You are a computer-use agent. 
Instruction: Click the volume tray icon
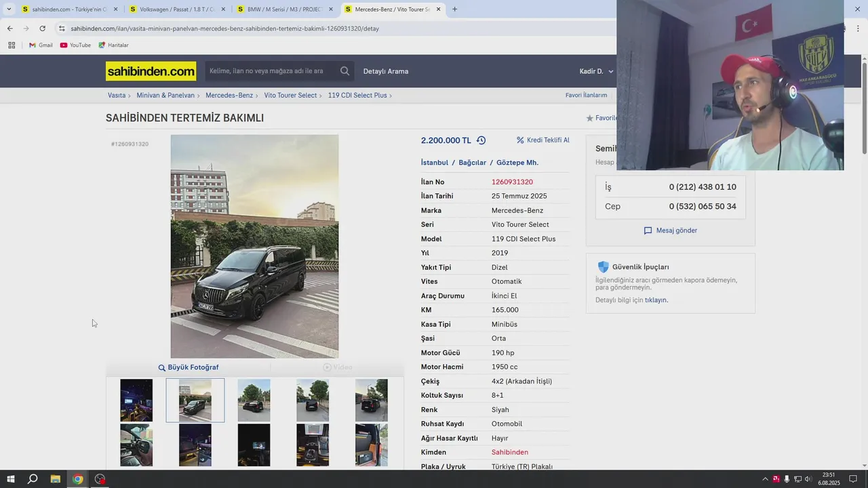(x=808, y=479)
